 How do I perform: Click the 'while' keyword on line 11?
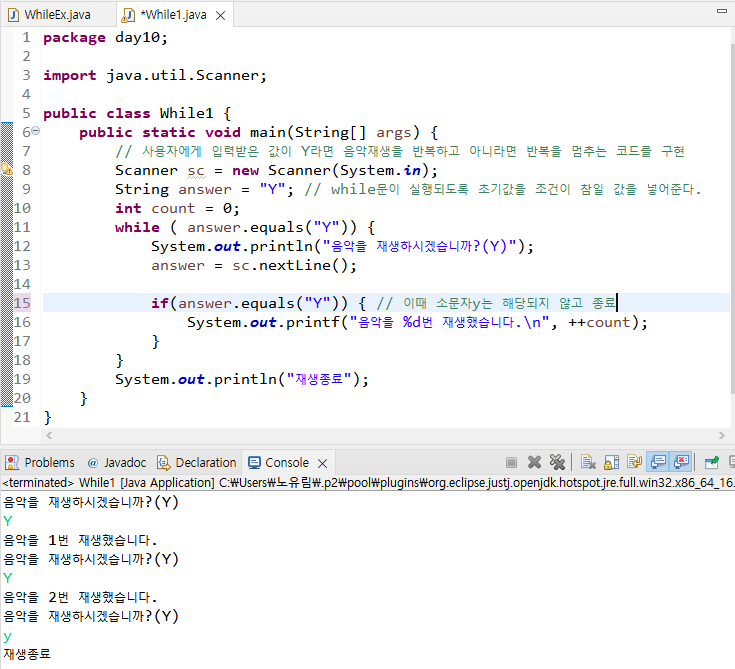point(137,227)
